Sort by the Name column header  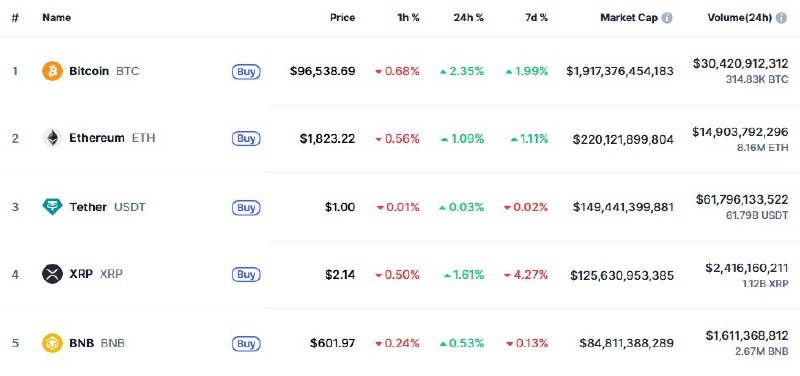coord(57,18)
